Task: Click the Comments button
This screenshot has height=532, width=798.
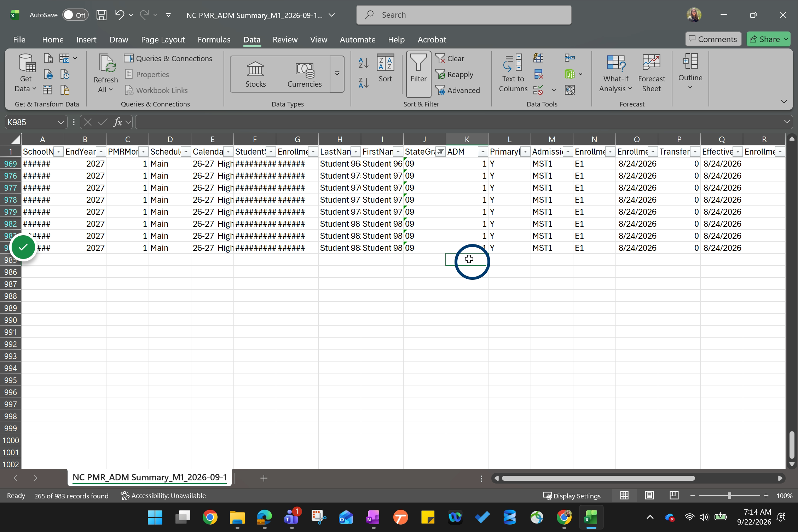Action: (713, 39)
